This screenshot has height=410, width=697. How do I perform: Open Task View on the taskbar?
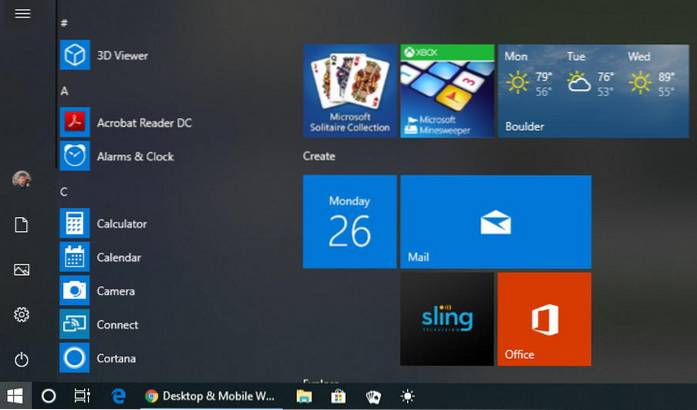[83, 396]
